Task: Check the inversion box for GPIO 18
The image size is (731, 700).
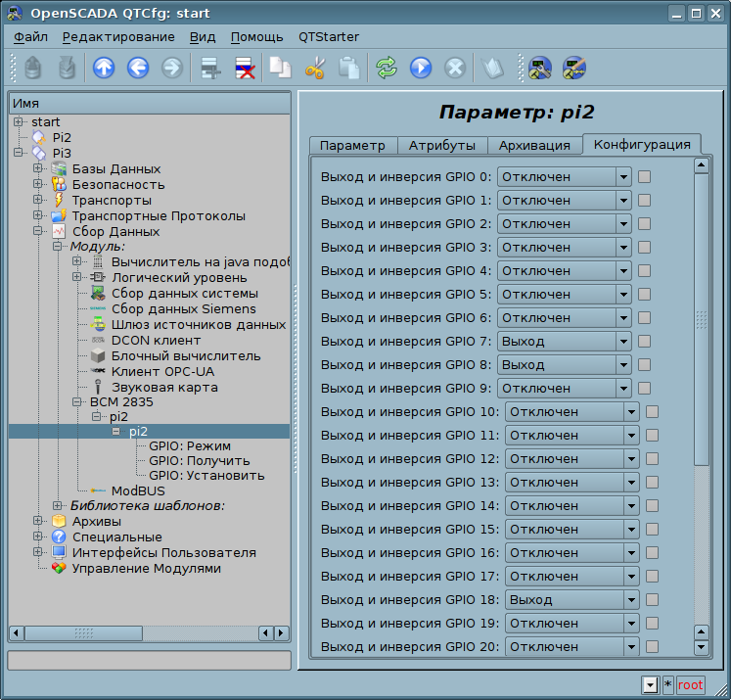Action: coord(653,600)
